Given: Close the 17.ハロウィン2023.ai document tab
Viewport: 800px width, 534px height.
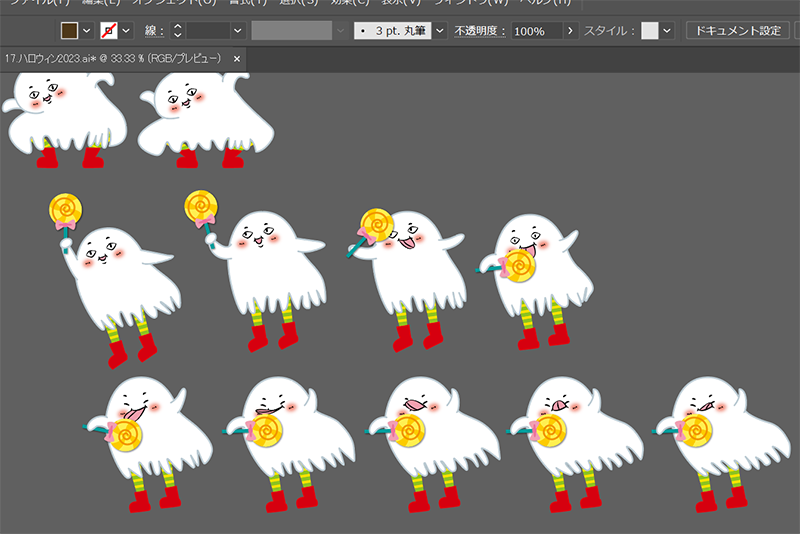Looking at the screenshot, I should (x=237, y=59).
